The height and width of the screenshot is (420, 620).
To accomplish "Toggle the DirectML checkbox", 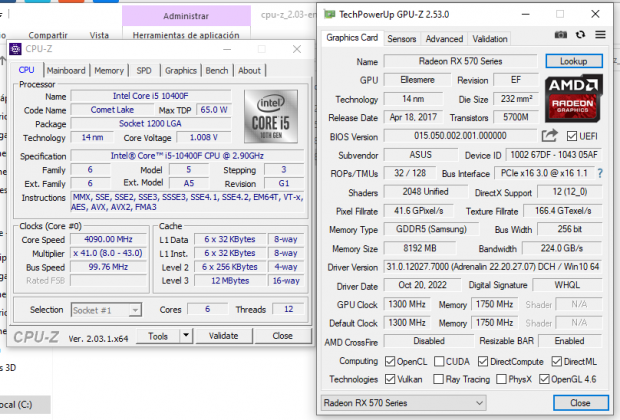I will pyautogui.click(x=557, y=361).
